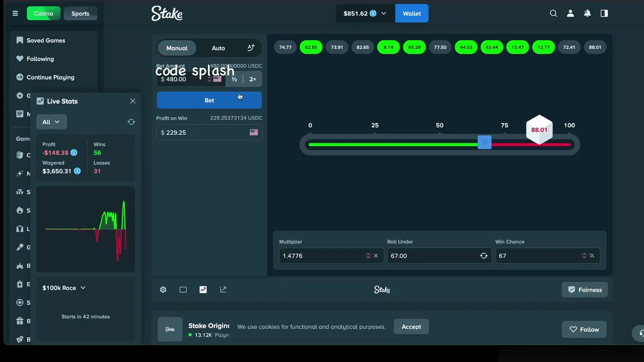Viewport: 644px width, 362px height.
Task: Click the wagered currency coin icon
Action: (77, 171)
